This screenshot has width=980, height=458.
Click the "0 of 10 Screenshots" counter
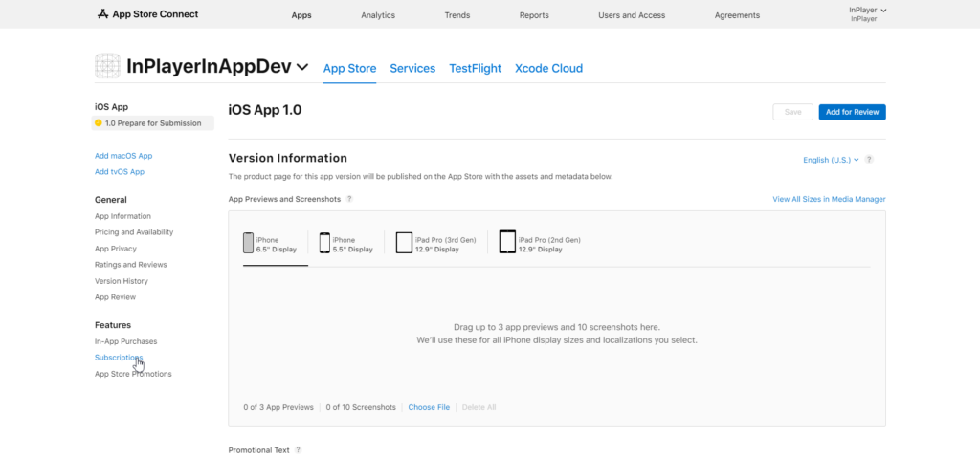361,407
